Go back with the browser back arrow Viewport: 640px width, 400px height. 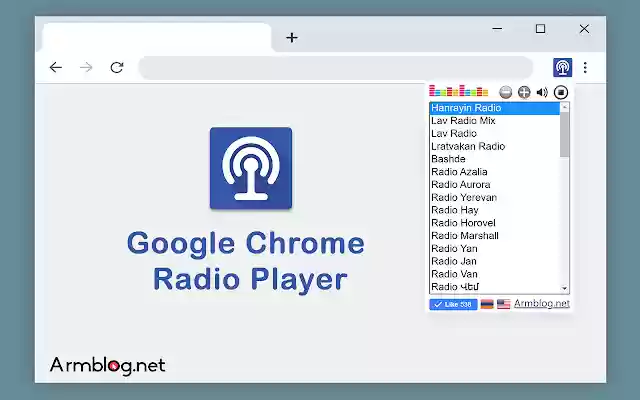56,67
